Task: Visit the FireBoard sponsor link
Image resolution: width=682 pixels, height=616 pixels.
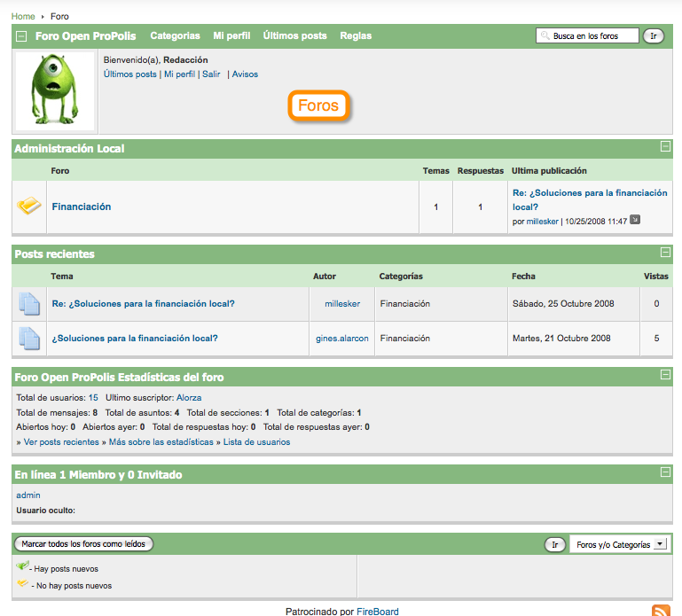Action: pos(378,612)
